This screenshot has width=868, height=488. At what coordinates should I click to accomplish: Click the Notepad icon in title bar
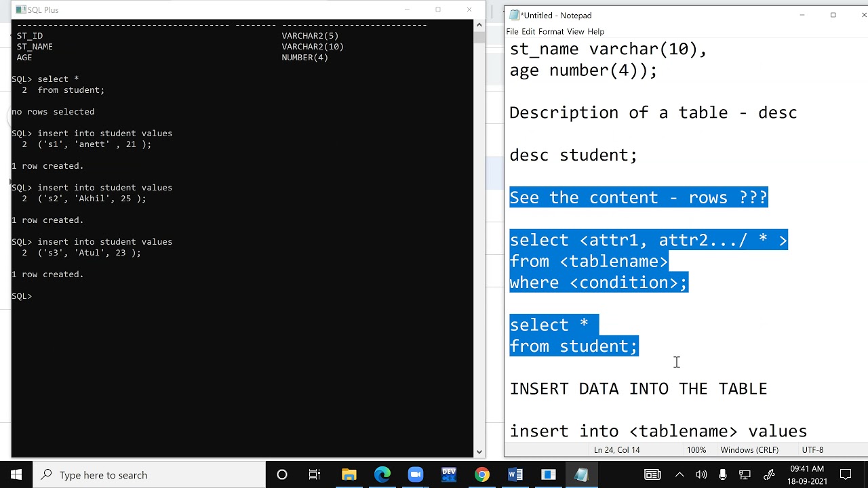pos(515,15)
